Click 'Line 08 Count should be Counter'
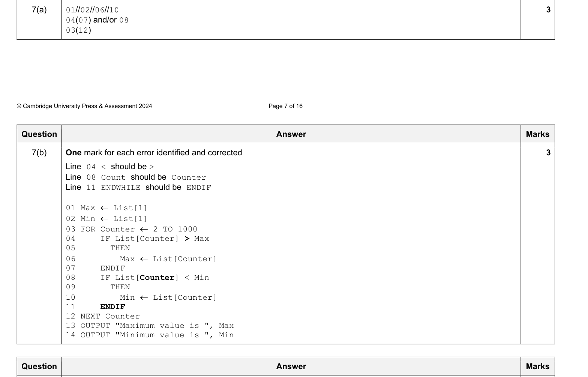Screen dimensions: 588x377 click(x=136, y=177)
